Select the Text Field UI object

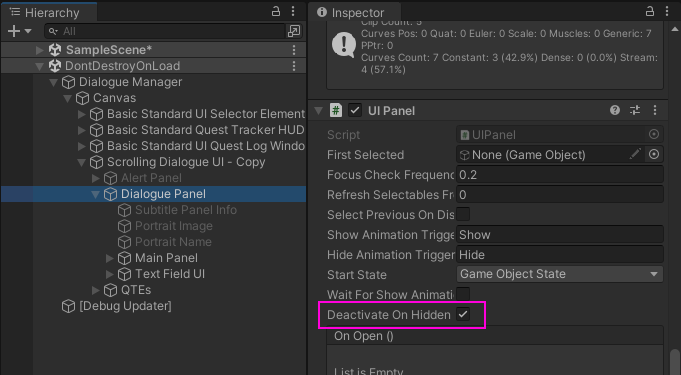coord(170,274)
